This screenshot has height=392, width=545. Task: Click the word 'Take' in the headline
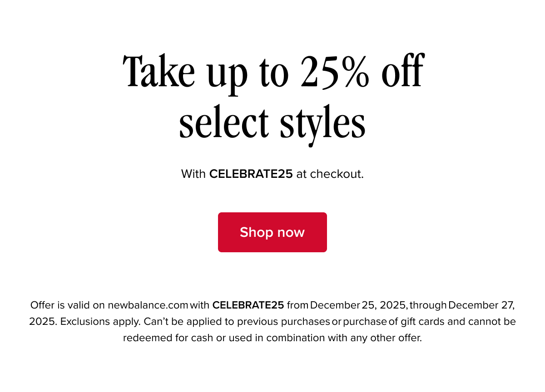click(159, 73)
